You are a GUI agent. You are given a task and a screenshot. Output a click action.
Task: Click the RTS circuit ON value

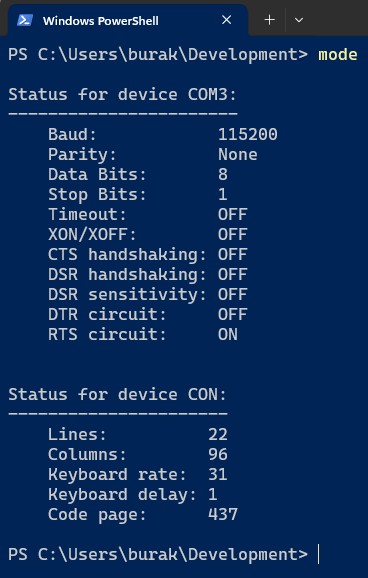pyautogui.click(x=228, y=334)
